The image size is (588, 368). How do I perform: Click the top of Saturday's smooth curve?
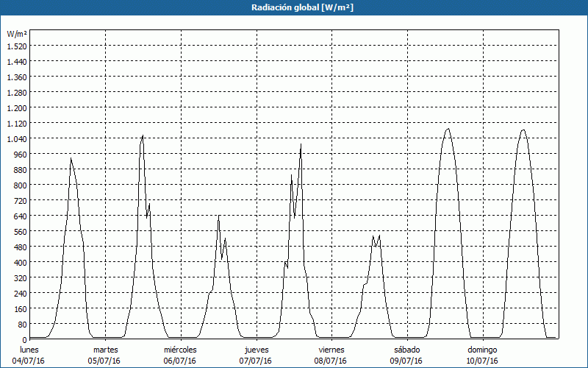[448, 129]
